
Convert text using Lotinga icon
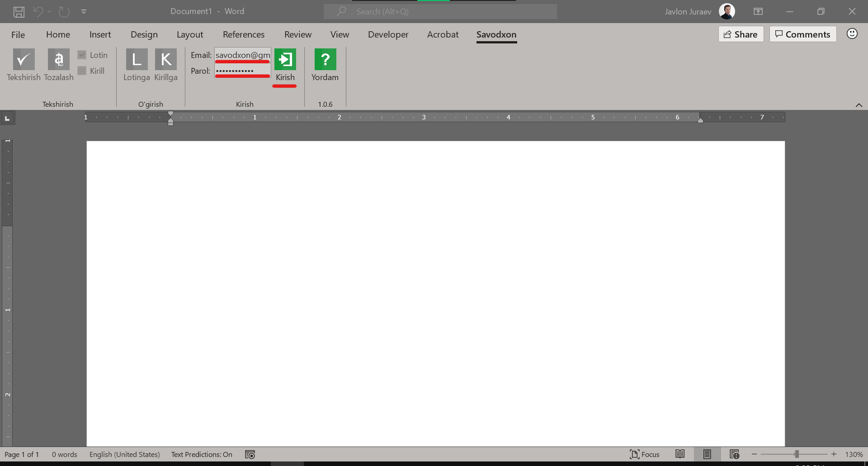(137, 60)
